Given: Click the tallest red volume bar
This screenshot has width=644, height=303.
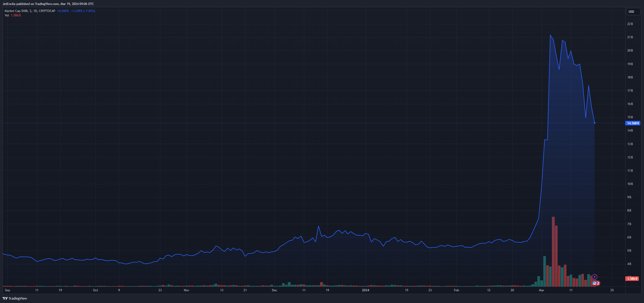Looking at the screenshot, I should pos(553,251).
